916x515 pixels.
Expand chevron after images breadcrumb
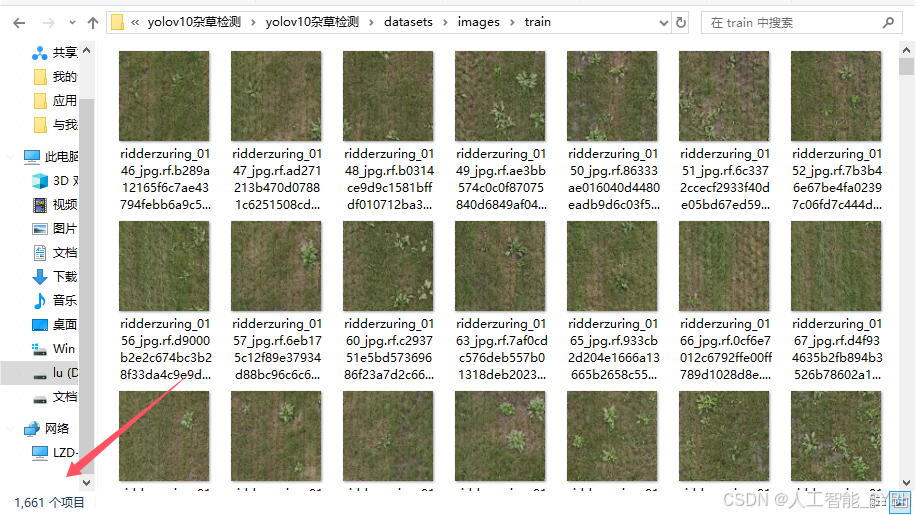[512, 23]
